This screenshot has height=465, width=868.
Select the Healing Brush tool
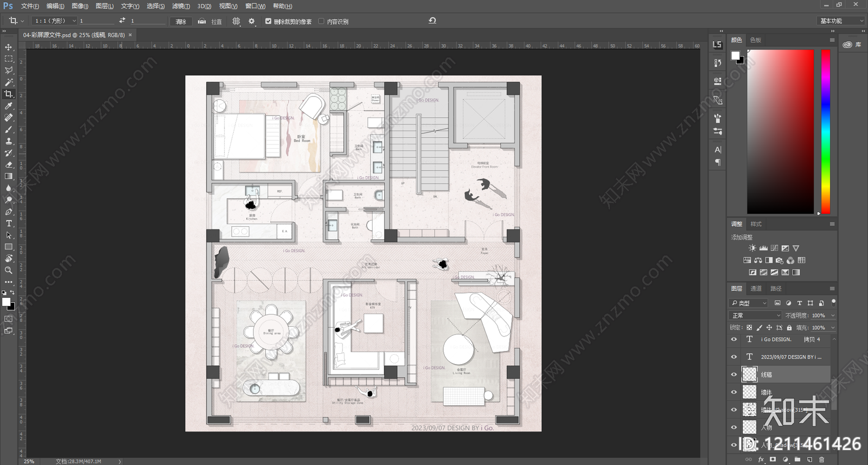coord(9,118)
